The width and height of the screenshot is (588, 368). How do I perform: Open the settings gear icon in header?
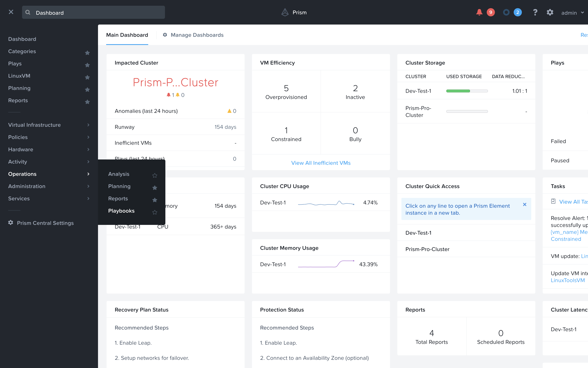[550, 12]
